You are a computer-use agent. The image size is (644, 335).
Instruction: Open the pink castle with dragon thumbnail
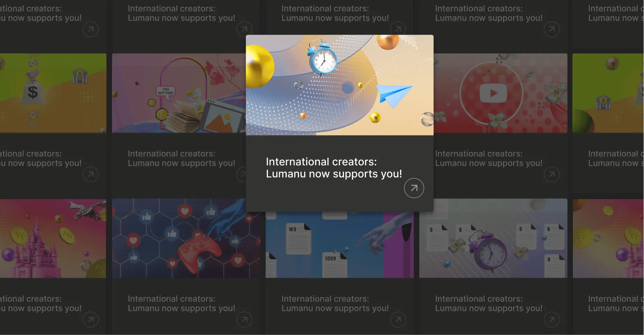[53, 238]
